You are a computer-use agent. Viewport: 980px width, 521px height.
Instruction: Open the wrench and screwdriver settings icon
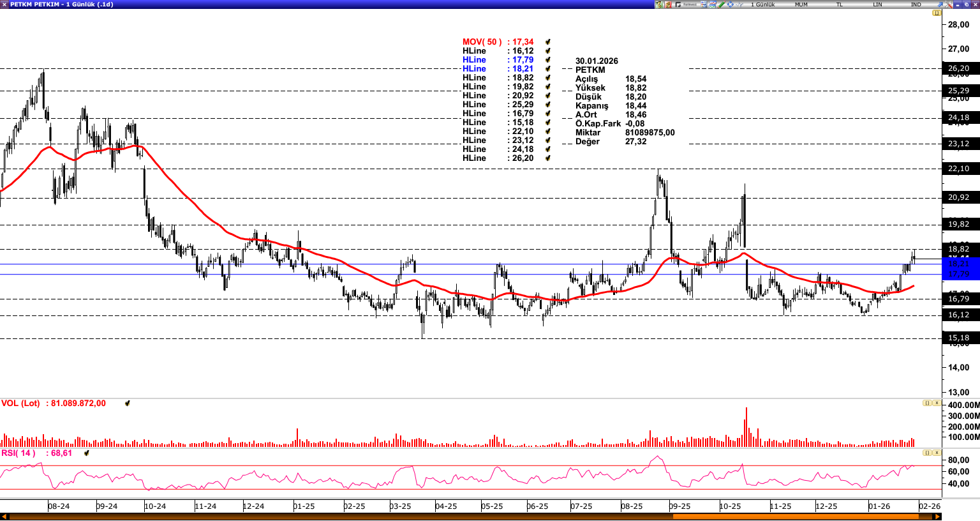(x=949, y=4)
